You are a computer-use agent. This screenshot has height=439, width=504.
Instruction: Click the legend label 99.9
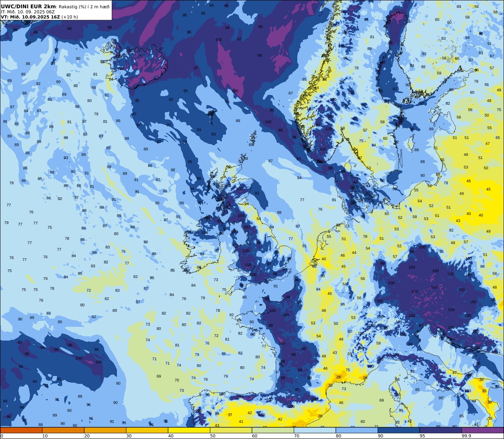click(x=466, y=436)
